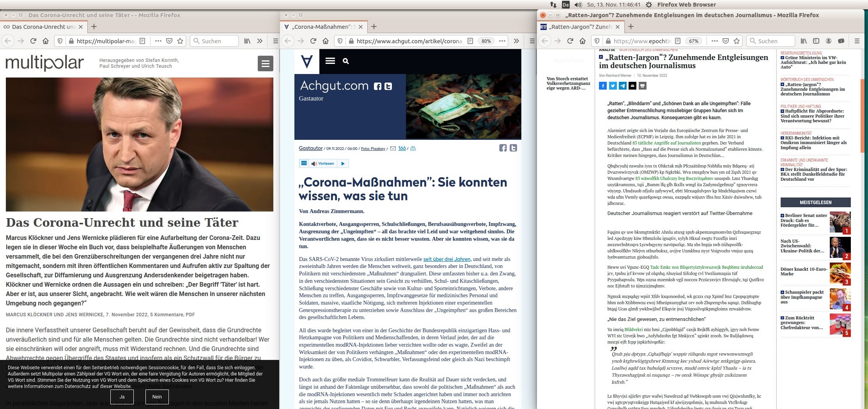Click achgut URL address bar
Screen dimensions: 868x409
point(409,41)
